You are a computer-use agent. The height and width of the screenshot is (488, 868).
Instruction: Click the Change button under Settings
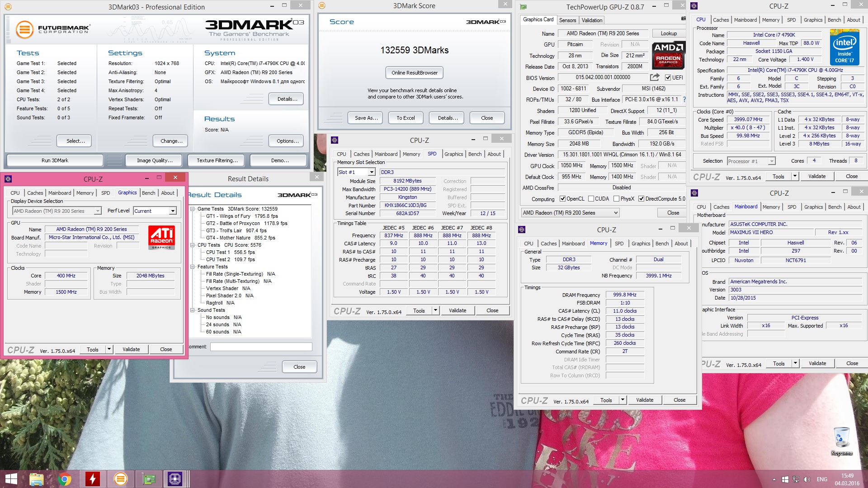point(171,141)
